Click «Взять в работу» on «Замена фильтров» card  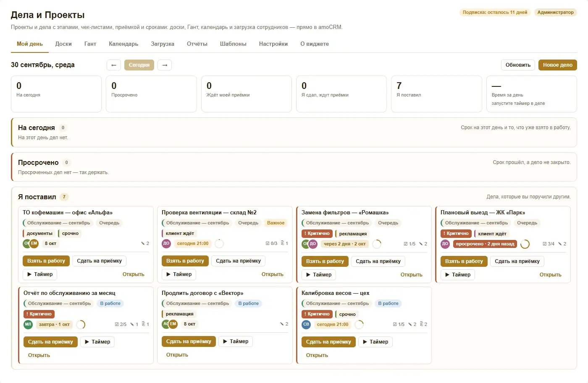pyautogui.click(x=325, y=261)
